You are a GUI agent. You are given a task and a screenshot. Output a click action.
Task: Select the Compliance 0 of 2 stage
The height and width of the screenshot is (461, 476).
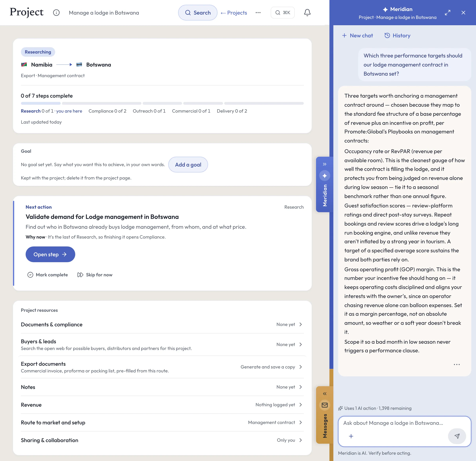(107, 111)
